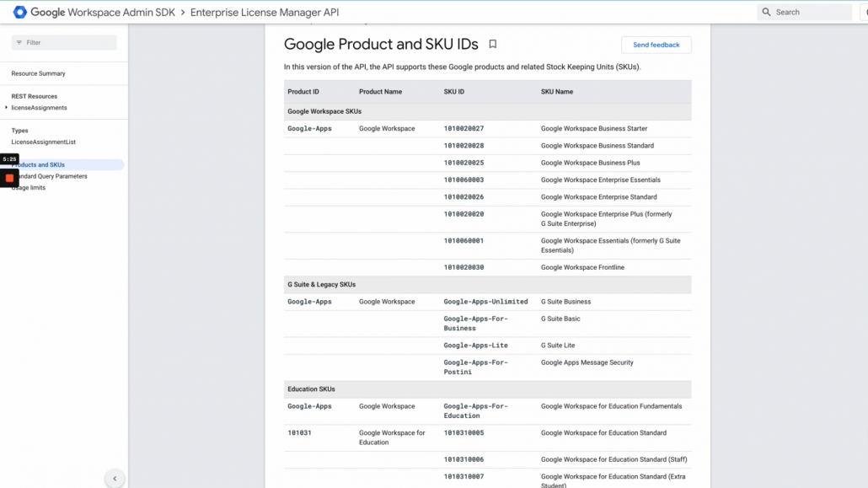Click Google Workspace Business Starter SKU name
This screenshot has height=488, width=868.
(594, 128)
